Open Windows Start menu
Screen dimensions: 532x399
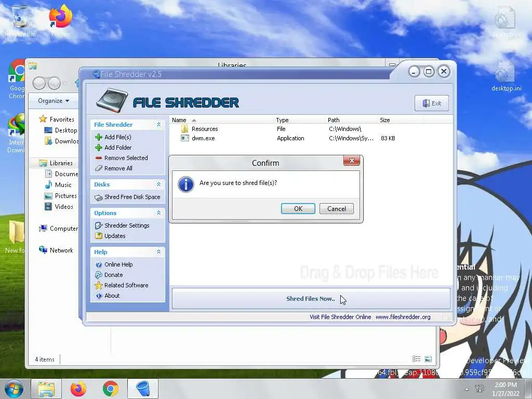(14, 389)
